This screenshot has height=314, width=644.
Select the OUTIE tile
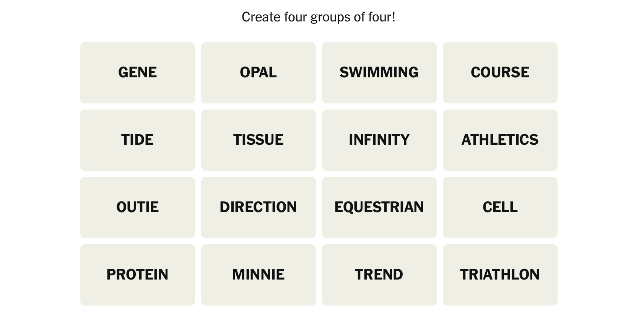click(137, 207)
